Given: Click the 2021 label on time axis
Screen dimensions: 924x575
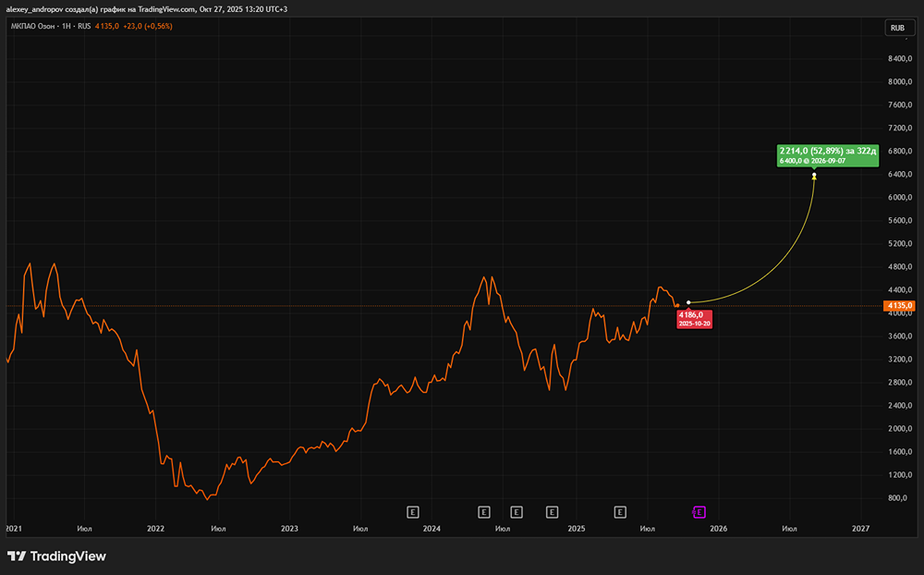Looking at the screenshot, I should click(14, 529).
